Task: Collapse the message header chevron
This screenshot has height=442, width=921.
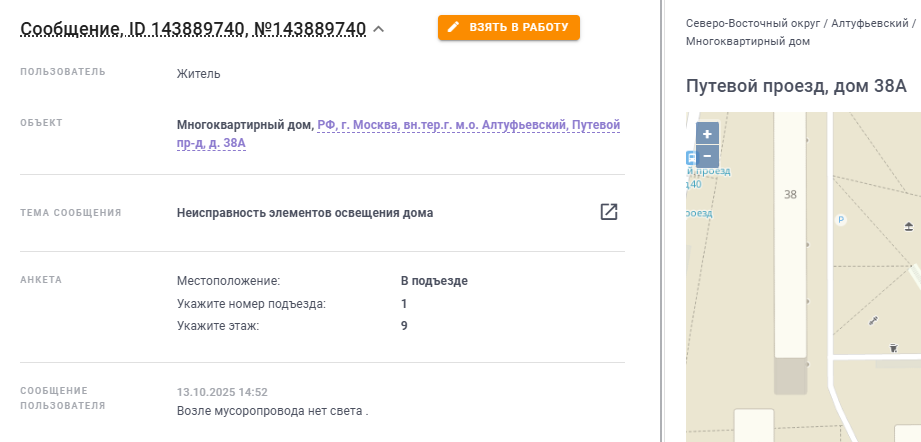Action: coord(378,29)
